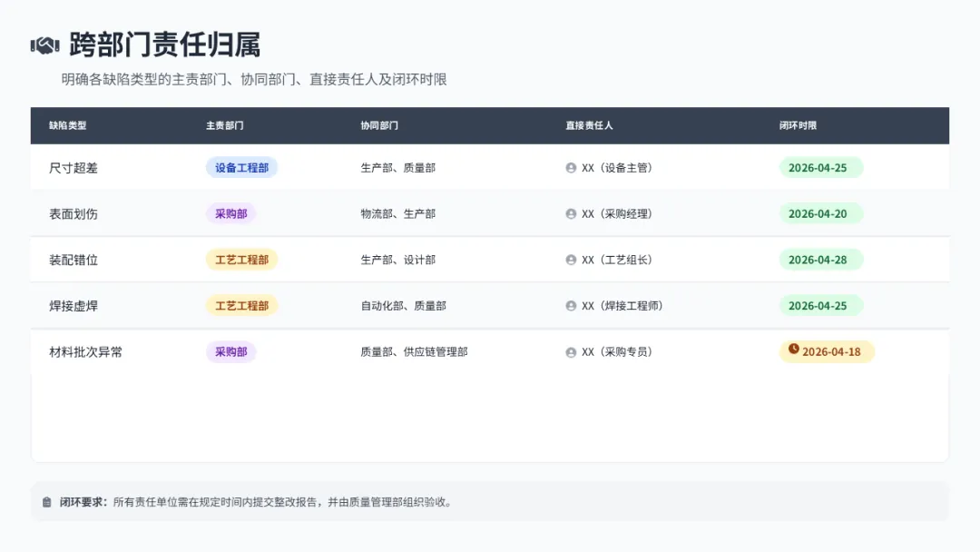This screenshot has height=552, width=980.
Task: Click the person icon for 采购经理
Action: click(571, 213)
